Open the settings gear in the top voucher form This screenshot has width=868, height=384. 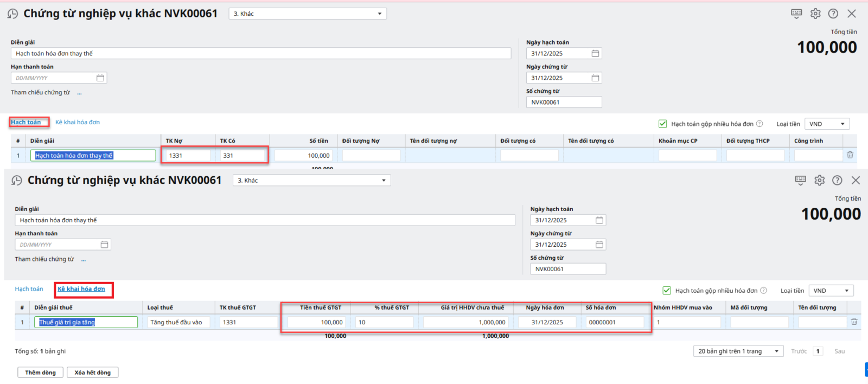(x=815, y=14)
